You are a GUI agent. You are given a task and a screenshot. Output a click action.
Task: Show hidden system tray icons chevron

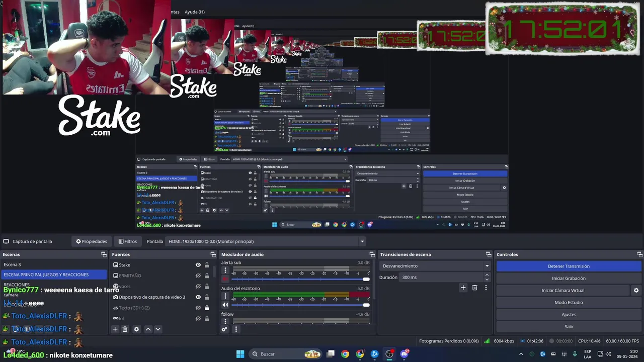pos(521,354)
